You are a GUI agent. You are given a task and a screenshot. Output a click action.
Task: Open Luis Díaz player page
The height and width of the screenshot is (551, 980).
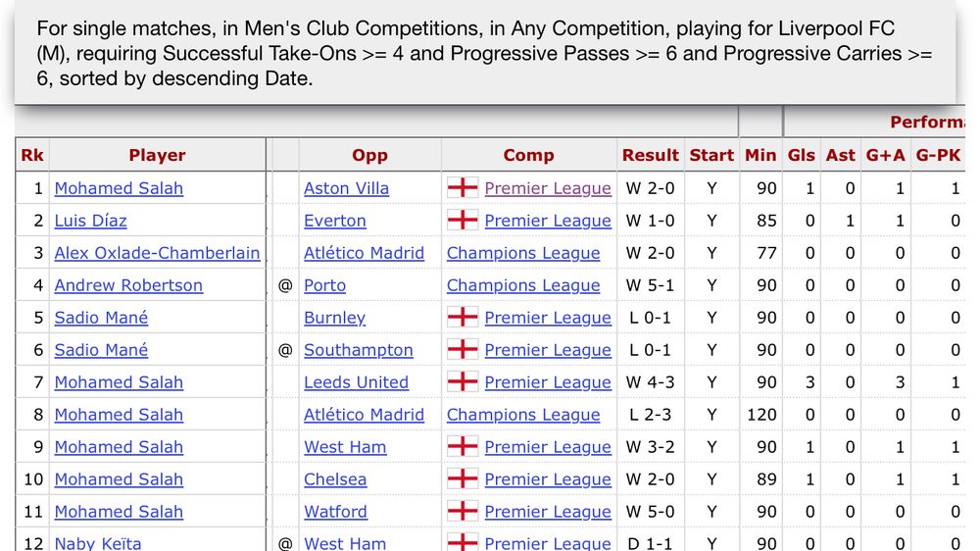[x=90, y=221]
